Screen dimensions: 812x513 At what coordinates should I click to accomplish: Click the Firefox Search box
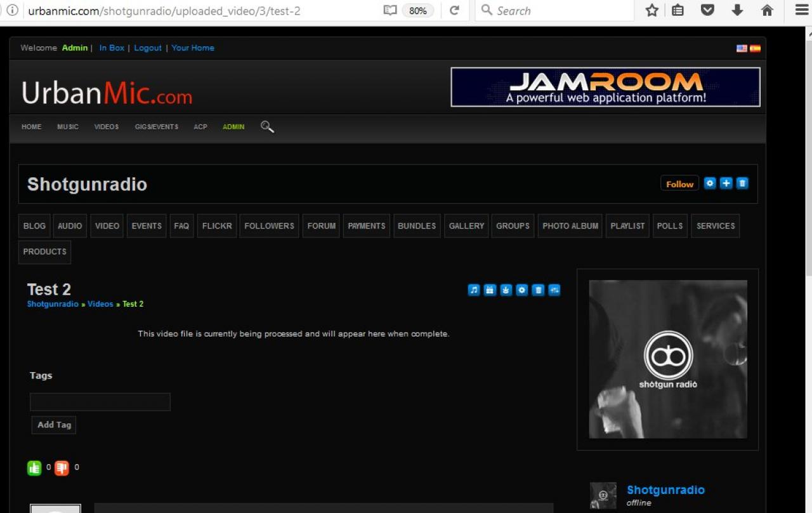coord(554,11)
